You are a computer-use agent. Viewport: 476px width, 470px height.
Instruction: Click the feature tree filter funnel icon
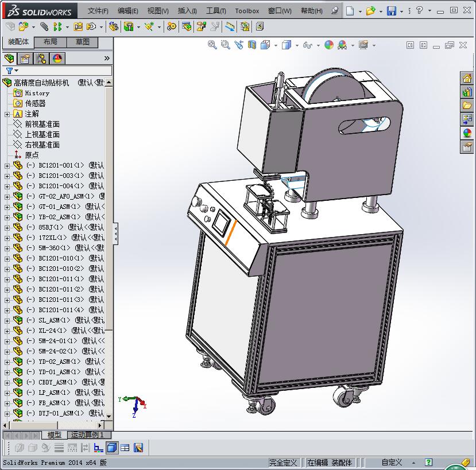[x=9, y=71]
